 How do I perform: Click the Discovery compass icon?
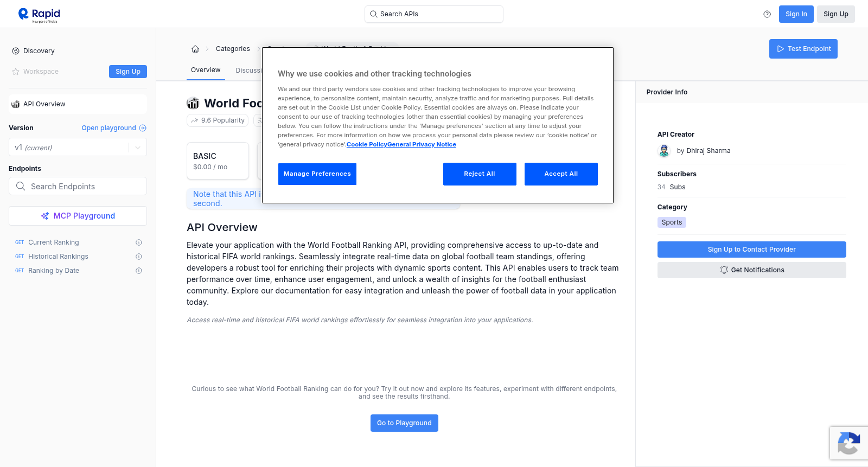pyautogui.click(x=16, y=51)
